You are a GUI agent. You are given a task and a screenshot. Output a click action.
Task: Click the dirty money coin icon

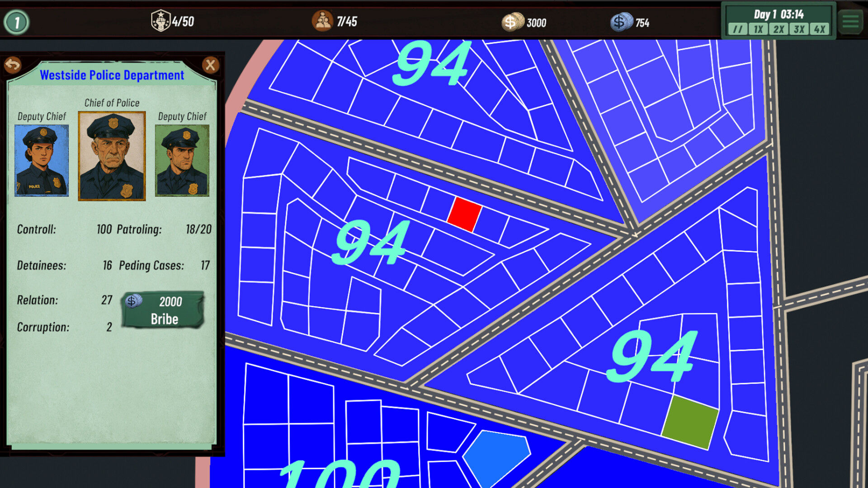point(514,20)
